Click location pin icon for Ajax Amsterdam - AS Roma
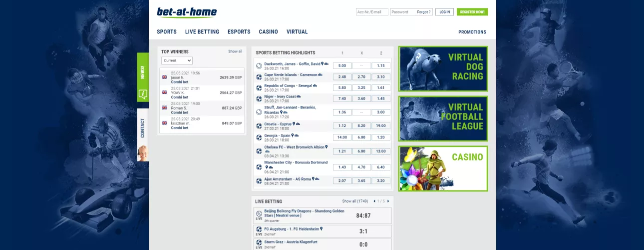 [313, 178]
